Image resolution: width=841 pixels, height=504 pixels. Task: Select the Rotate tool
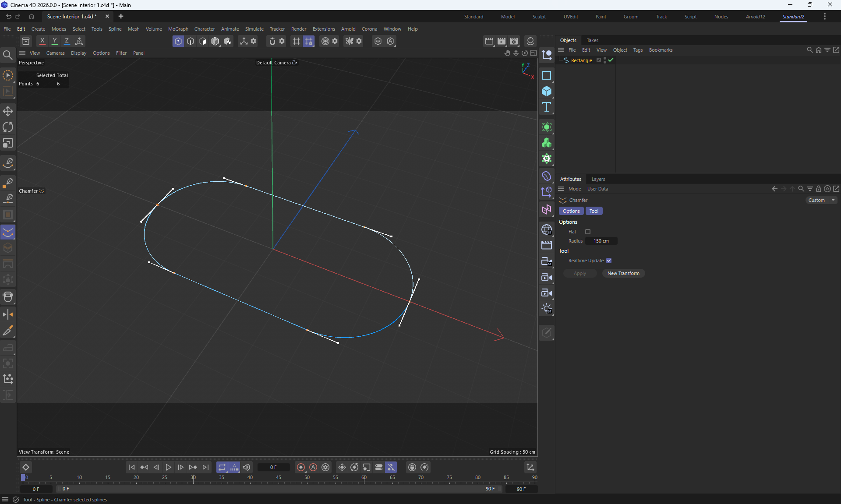tap(8, 127)
